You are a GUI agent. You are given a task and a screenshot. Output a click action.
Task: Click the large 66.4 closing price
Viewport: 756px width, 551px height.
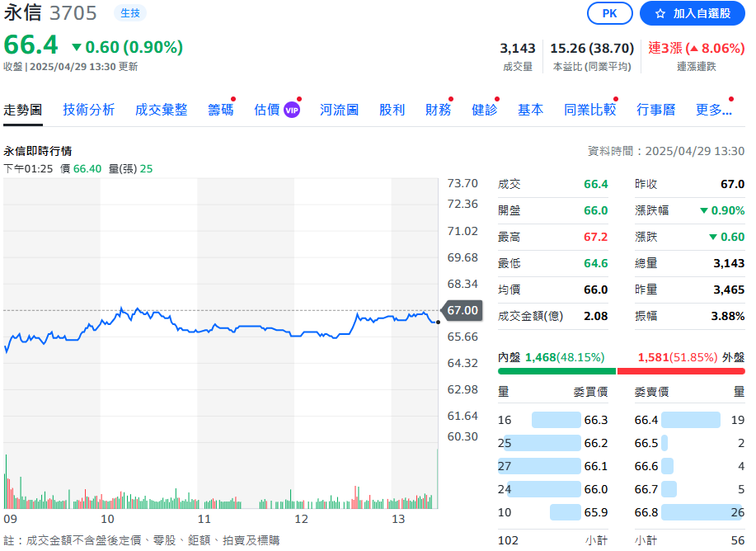(31, 45)
